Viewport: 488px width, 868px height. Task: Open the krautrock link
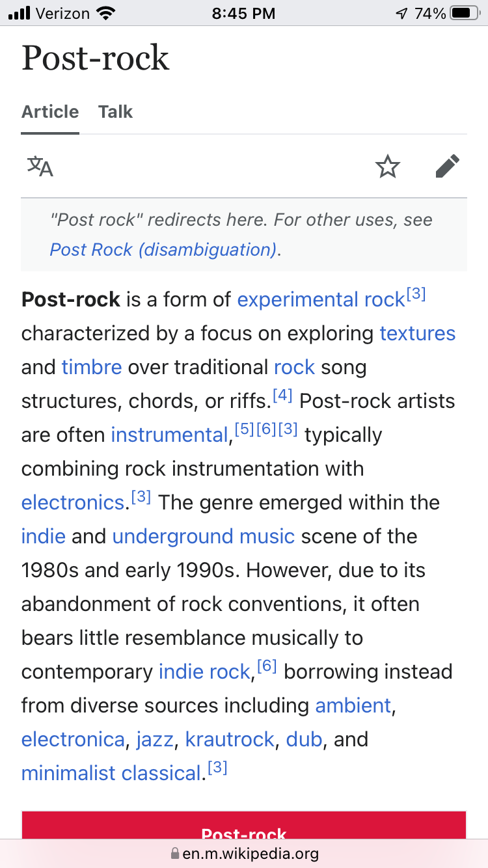230,740
